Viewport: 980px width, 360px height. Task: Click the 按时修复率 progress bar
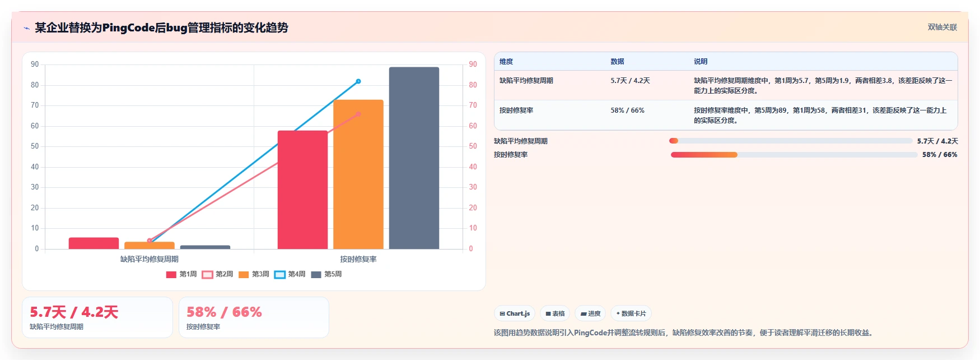(x=794, y=155)
